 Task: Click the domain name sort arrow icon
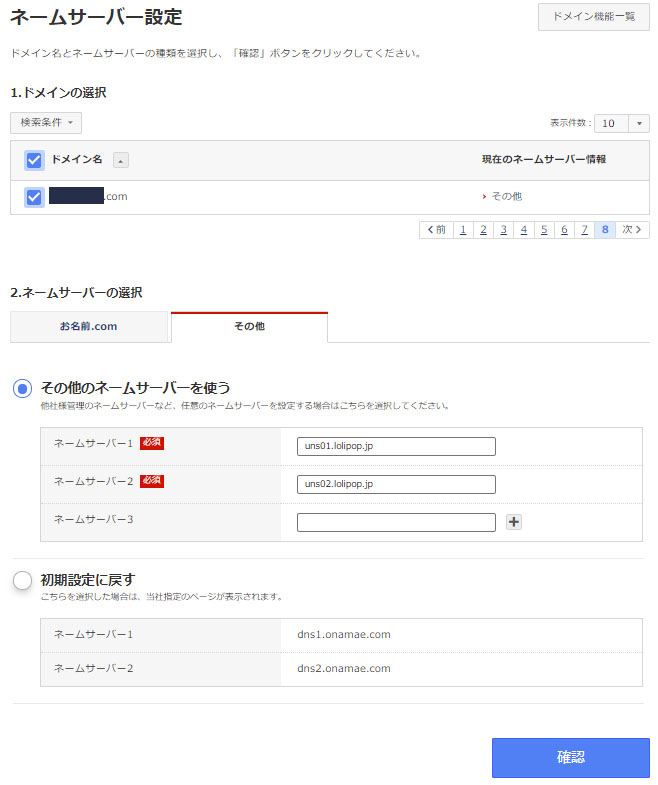[x=120, y=160]
